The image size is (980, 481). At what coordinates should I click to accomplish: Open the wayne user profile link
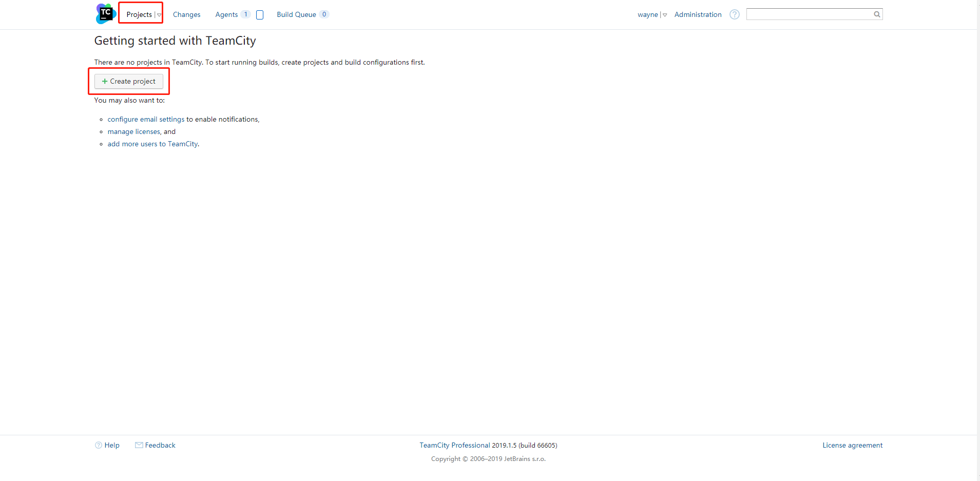pos(648,14)
